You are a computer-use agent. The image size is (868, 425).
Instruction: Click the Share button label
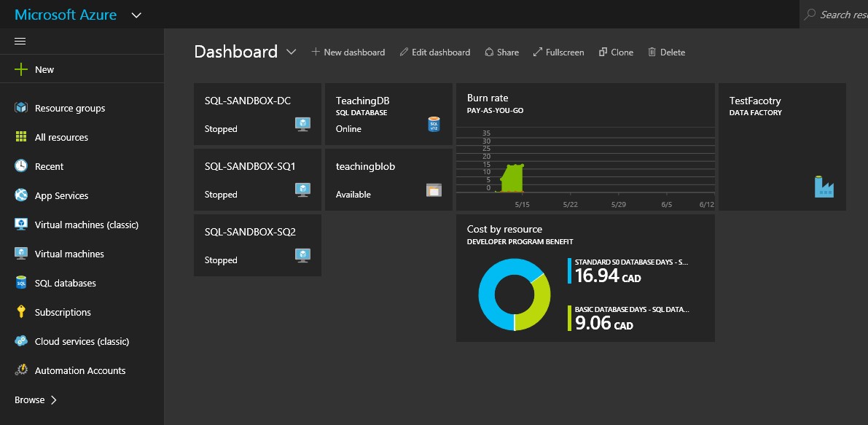click(x=508, y=52)
